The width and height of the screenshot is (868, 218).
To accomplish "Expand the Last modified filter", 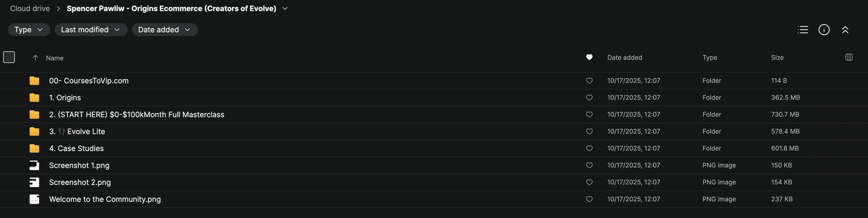I will click(x=91, y=30).
